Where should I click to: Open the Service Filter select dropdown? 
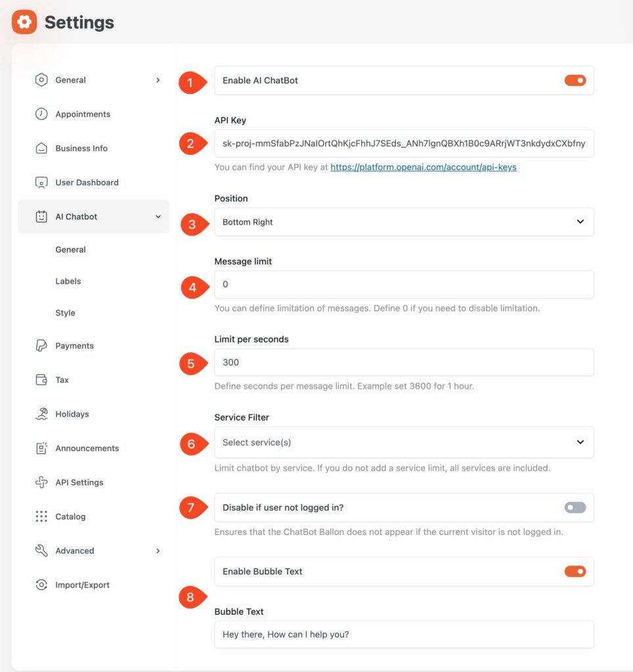[404, 442]
